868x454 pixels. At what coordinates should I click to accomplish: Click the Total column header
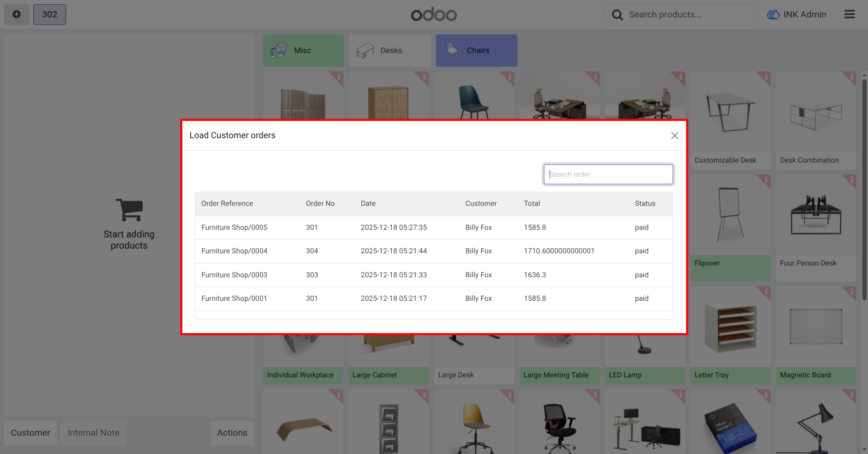[x=532, y=204]
